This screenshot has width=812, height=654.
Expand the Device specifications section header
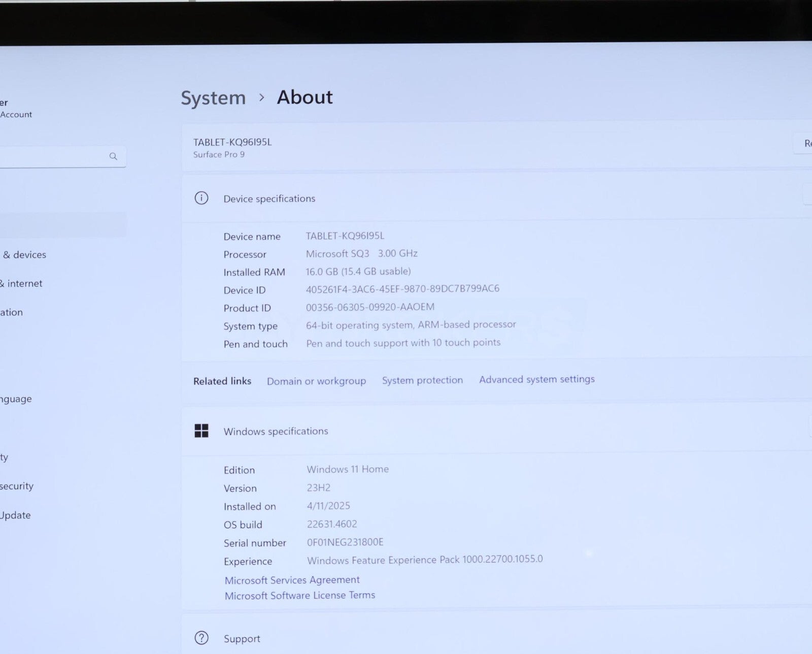497,198
